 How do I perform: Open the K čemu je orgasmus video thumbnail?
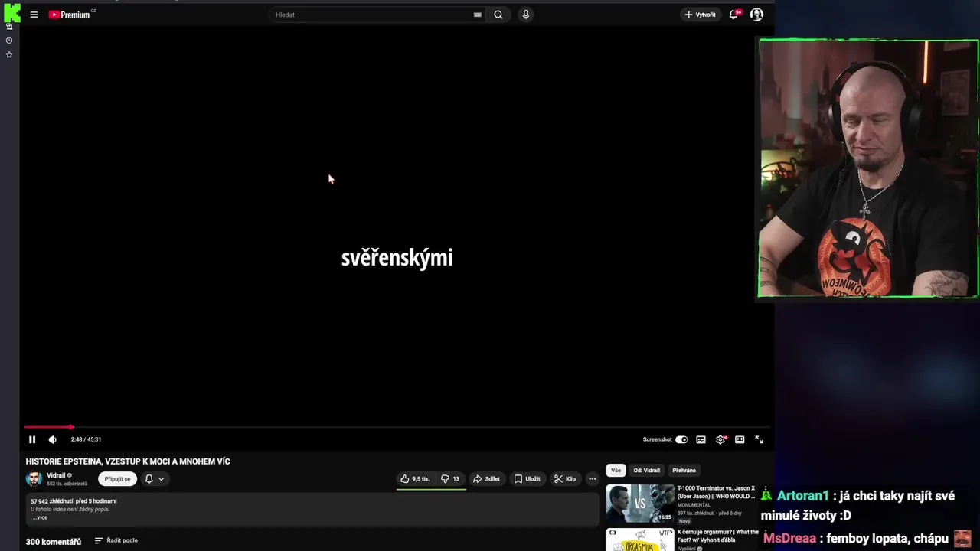coord(640,540)
